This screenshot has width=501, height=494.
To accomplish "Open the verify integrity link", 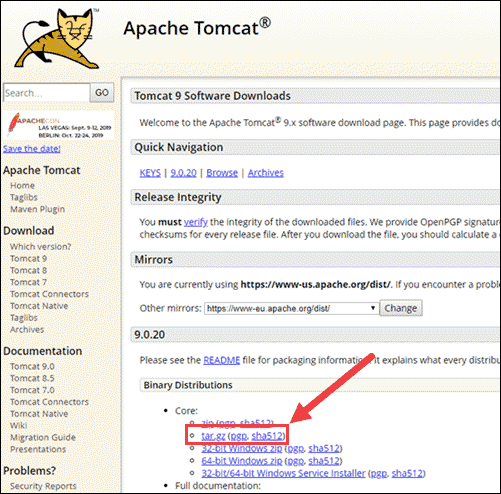I will click(196, 222).
